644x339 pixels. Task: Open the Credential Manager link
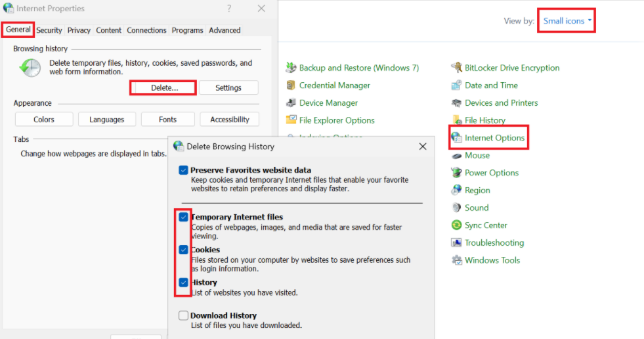coord(334,85)
